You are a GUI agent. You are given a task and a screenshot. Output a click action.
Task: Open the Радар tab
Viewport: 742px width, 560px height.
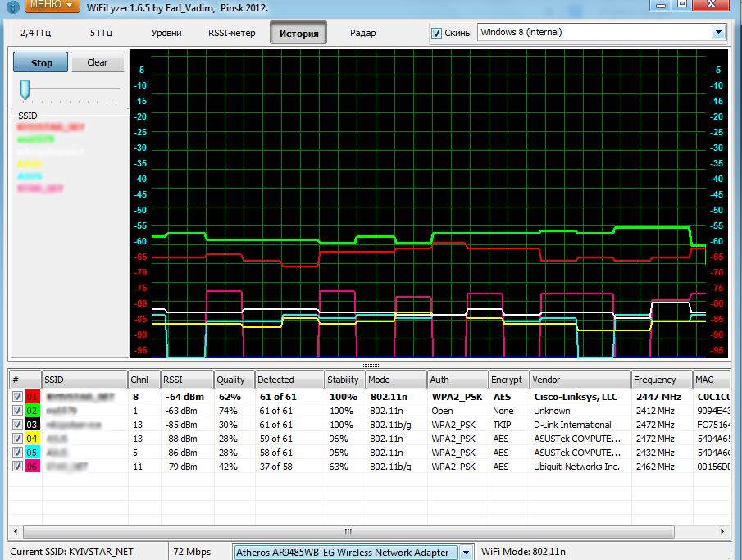(x=363, y=33)
